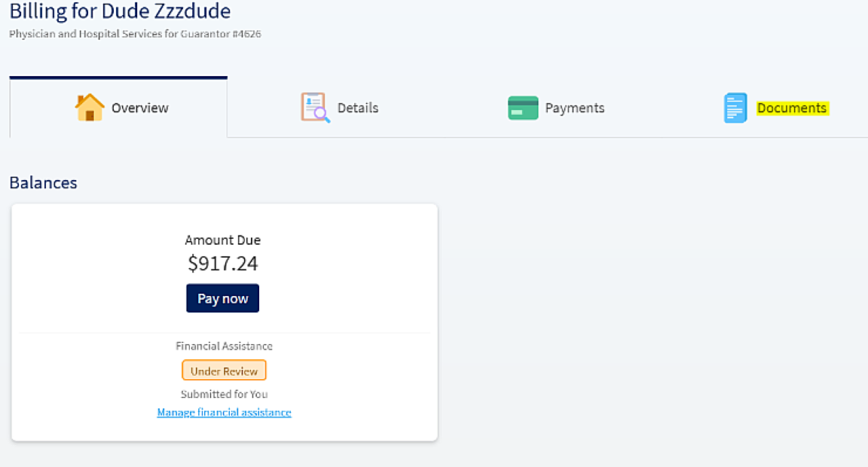This screenshot has height=467, width=868.
Task: Click the Details magnifier document icon
Action: pyautogui.click(x=315, y=108)
